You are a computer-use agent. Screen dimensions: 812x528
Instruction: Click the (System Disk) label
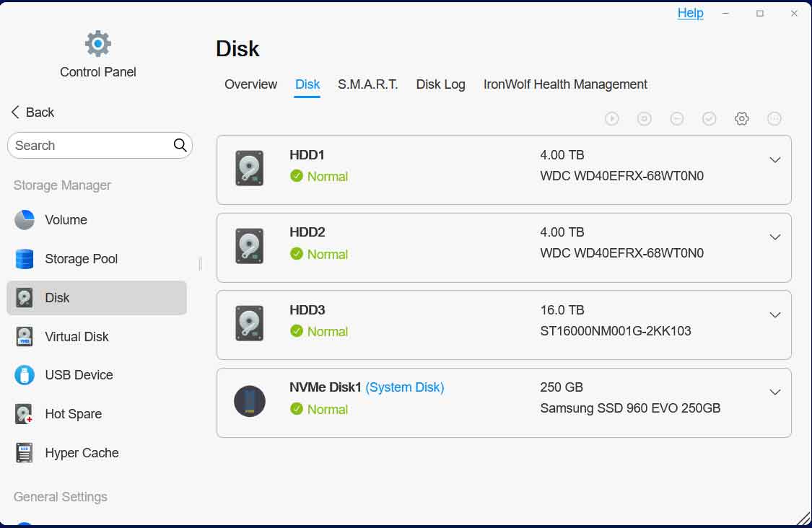[x=404, y=387]
